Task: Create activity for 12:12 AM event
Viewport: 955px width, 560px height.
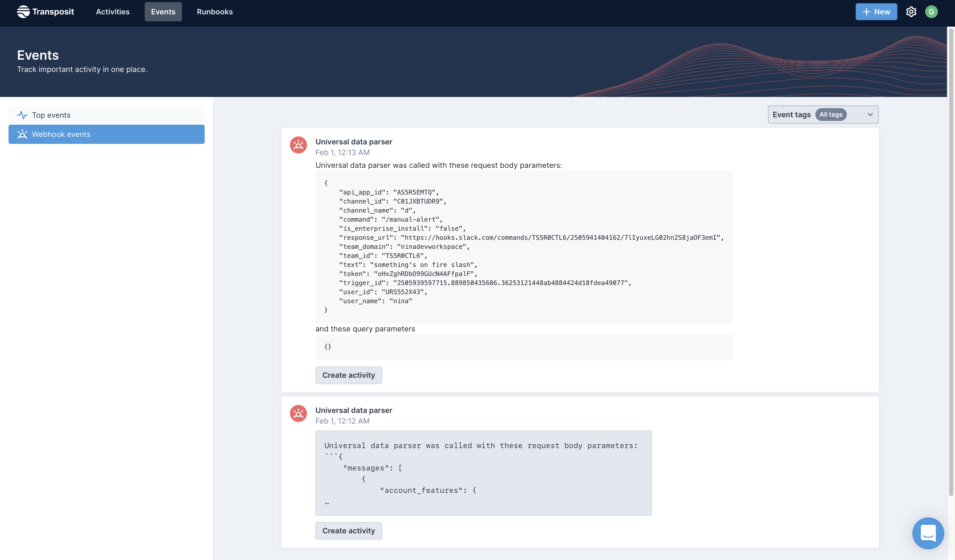Action: [348, 531]
